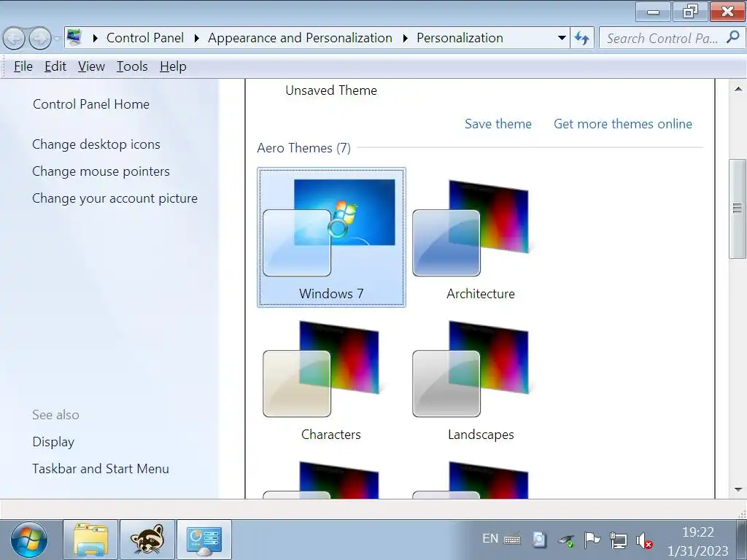Click the computer icon in address bar

coord(74,37)
